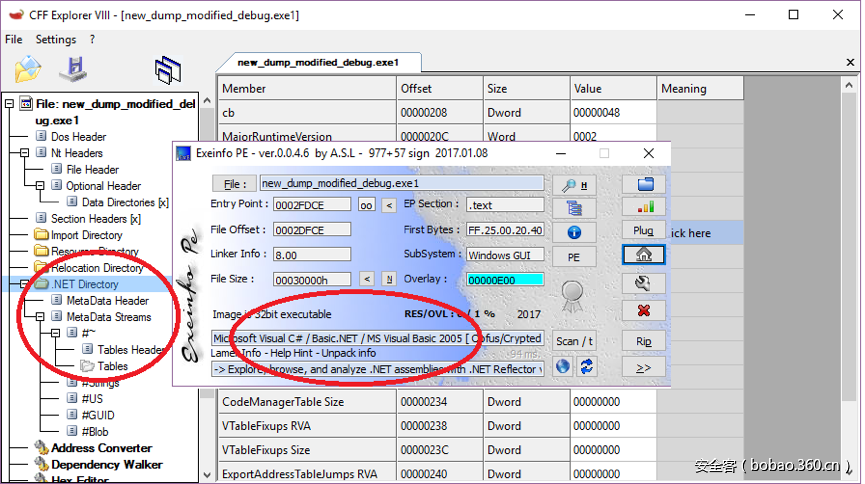Click the red X exit icon button
The image size is (865, 484).
(x=643, y=311)
